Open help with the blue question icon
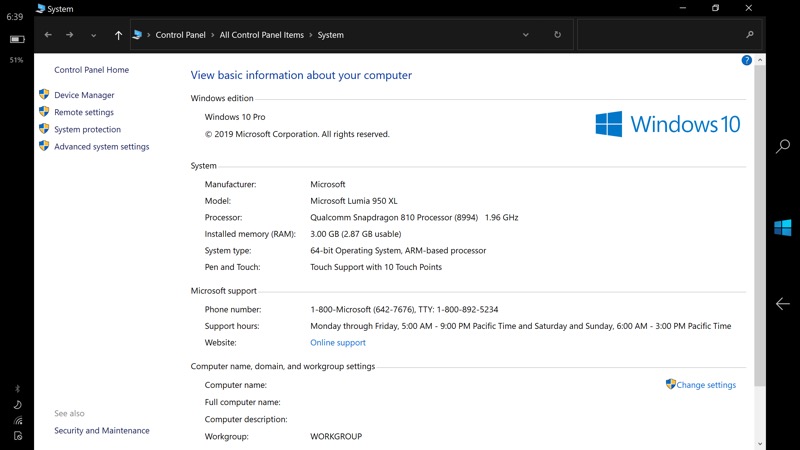Screen dimensions: 800x450 coord(746,60)
